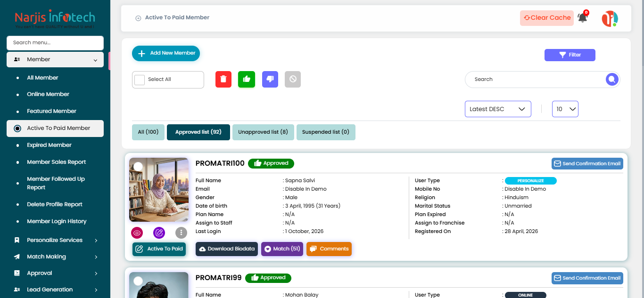Edit PROMATRI100 with purple pencil icon
644x298 pixels.
[159, 233]
